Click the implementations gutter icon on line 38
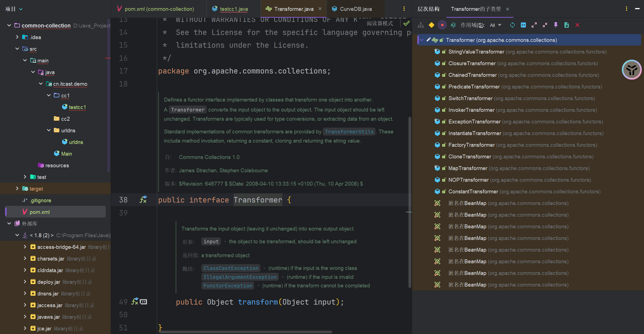 point(143,200)
